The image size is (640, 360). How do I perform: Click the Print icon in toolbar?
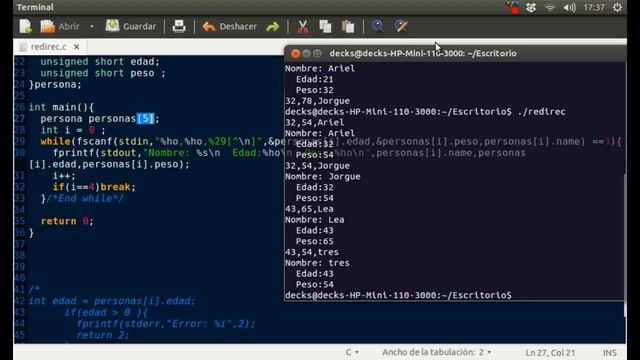179,27
